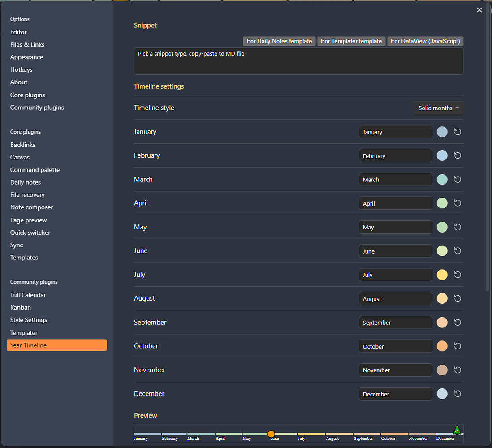Click the July row reset arrow icon
The height and width of the screenshot is (448, 492).
point(457,275)
